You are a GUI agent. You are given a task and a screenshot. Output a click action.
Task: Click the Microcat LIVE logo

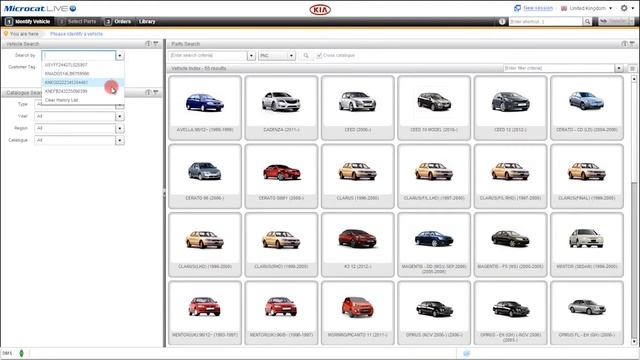click(x=40, y=8)
